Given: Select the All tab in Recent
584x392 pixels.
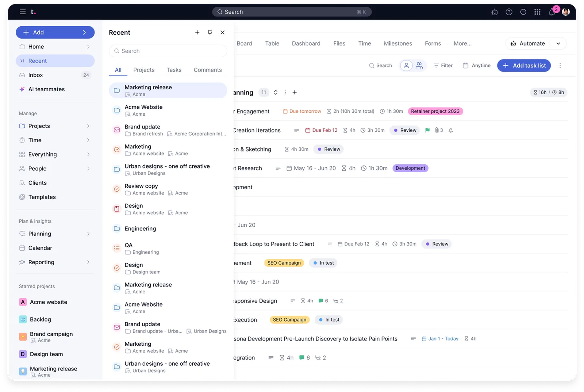Looking at the screenshot, I should tap(118, 70).
